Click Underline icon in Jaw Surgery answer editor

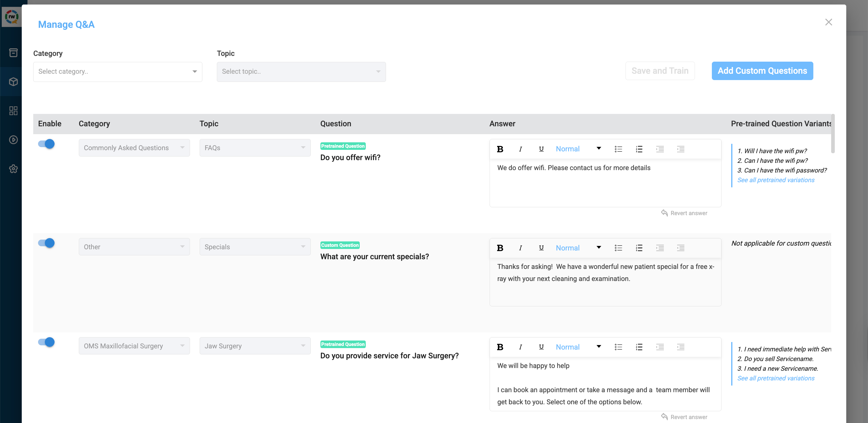(541, 347)
